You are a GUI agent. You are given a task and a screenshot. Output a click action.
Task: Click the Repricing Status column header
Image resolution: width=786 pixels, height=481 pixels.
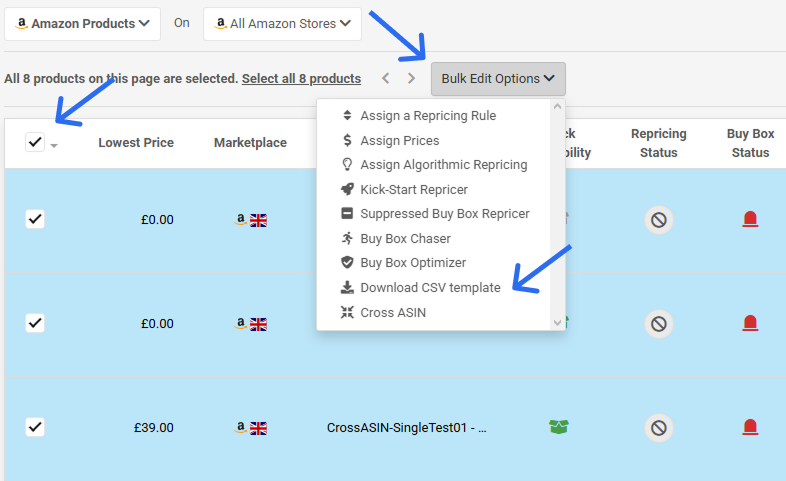(659, 143)
